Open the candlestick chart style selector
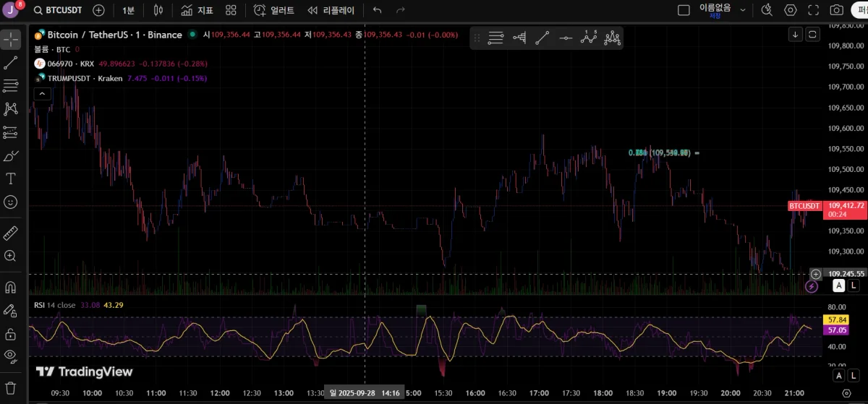This screenshot has width=868, height=404. tap(159, 10)
